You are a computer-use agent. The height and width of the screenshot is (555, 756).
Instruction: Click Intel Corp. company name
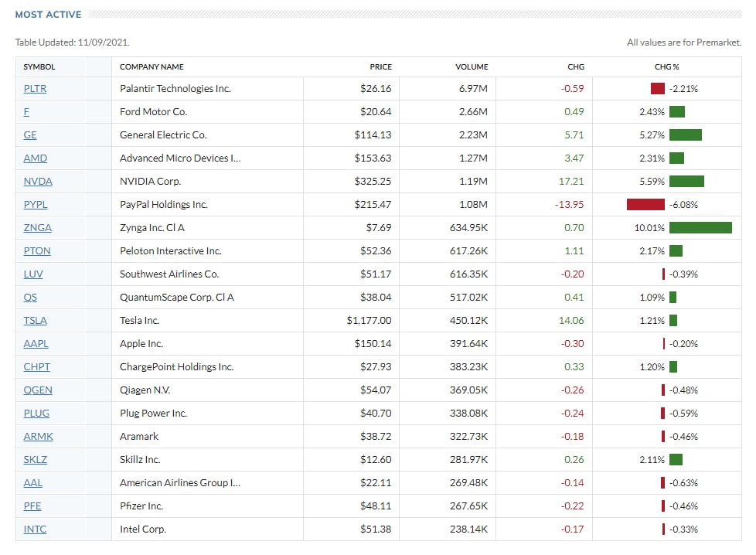pos(143,529)
